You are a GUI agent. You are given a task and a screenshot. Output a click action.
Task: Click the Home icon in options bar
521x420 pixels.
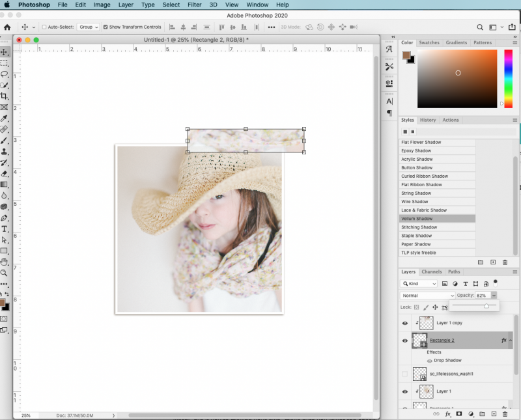(x=7, y=27)
